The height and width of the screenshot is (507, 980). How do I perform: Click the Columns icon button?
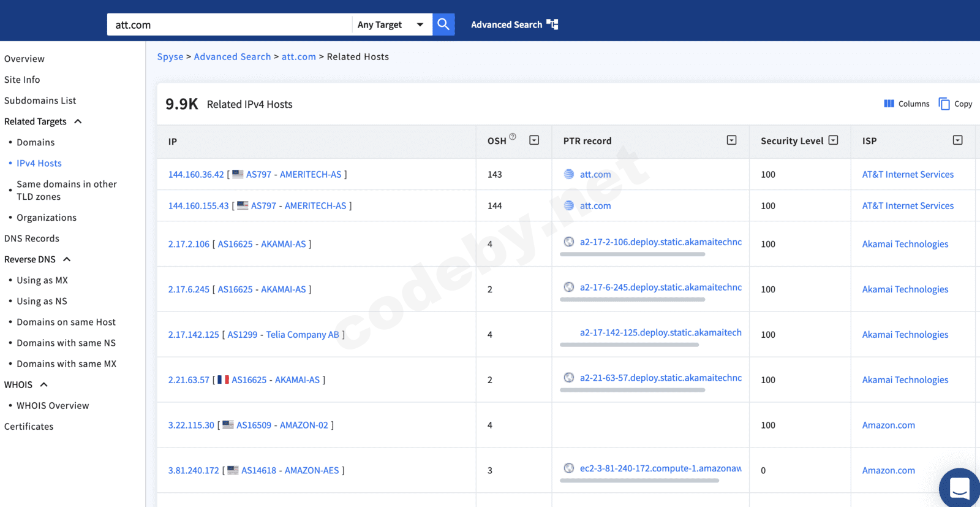(889, 104)
